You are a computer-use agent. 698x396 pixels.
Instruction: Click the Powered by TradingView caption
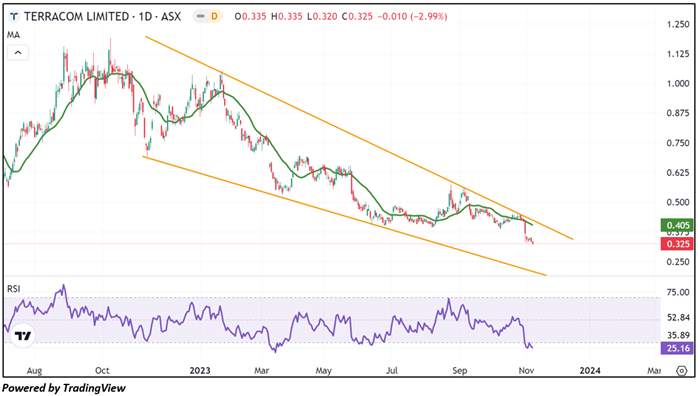tap(64, 388)
